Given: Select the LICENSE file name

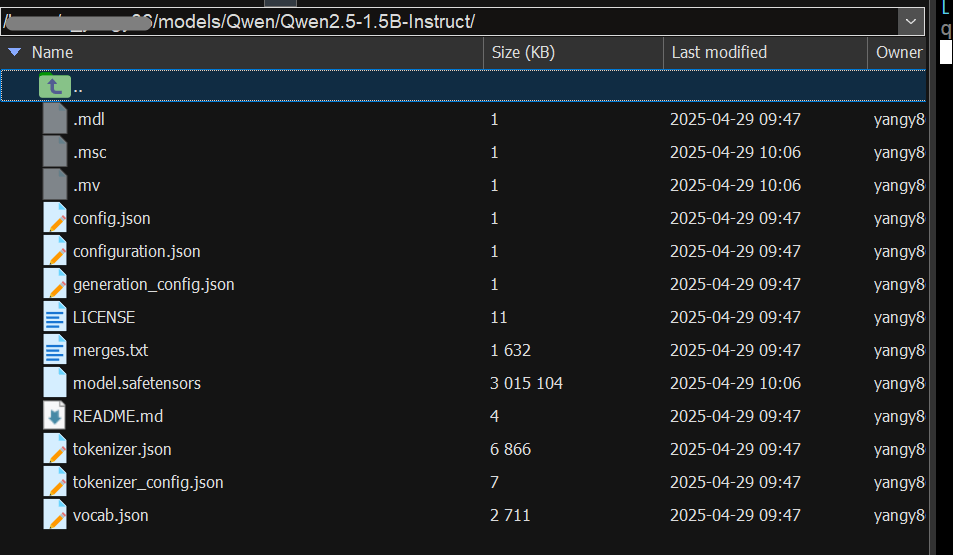Looking at the screenshot, I should (104, 317).
